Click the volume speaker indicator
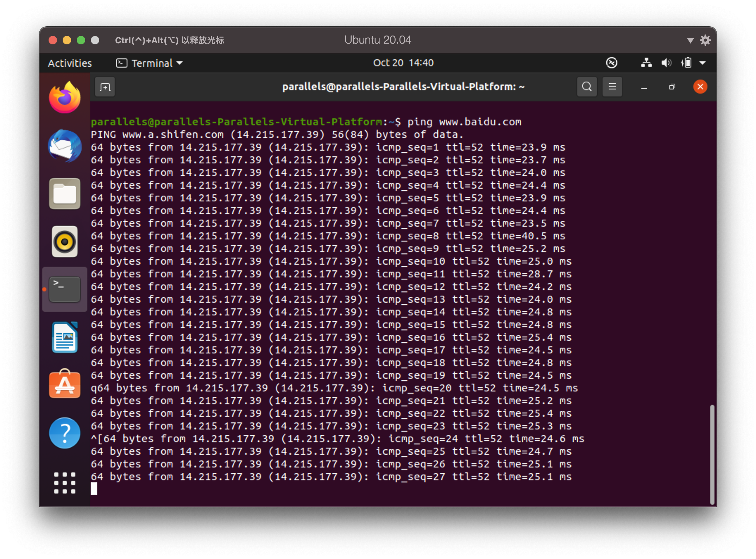This screenshot has height=559, width=756. pyautogui.click(x=666, y=63)
